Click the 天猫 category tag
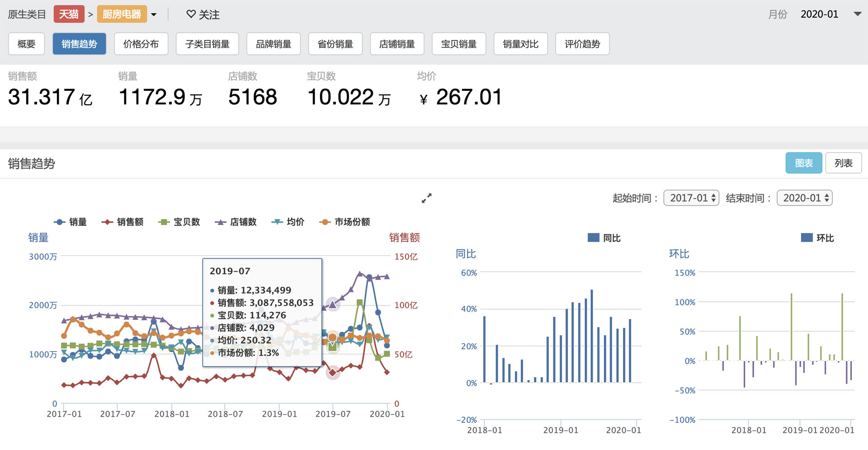 [x=69, y=14]
